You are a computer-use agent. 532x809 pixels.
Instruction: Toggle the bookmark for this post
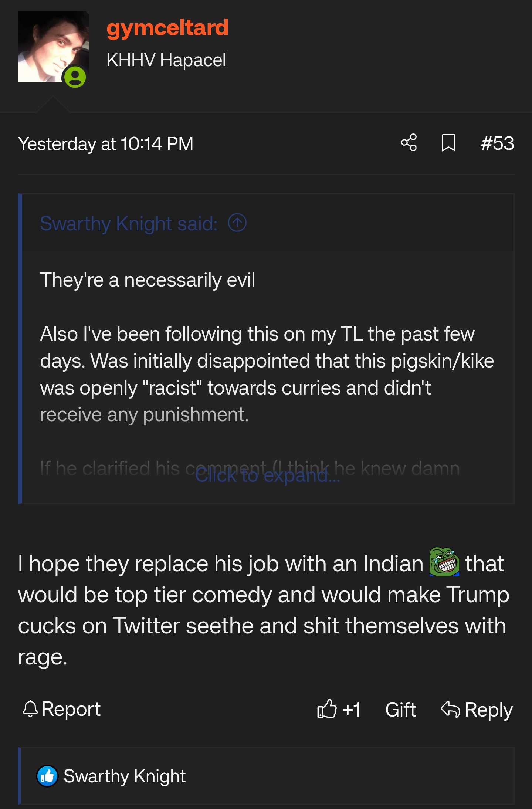click(448, 143)
